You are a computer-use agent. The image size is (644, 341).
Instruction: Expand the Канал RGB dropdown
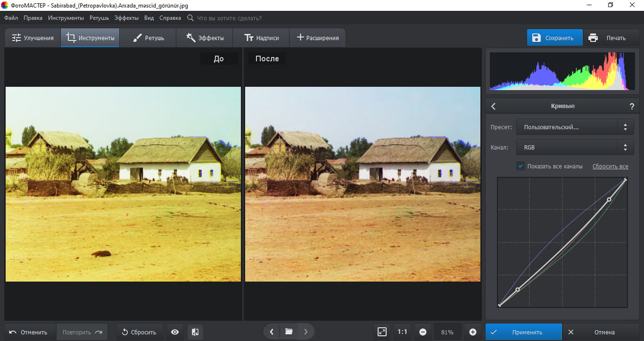click(575, 147)
